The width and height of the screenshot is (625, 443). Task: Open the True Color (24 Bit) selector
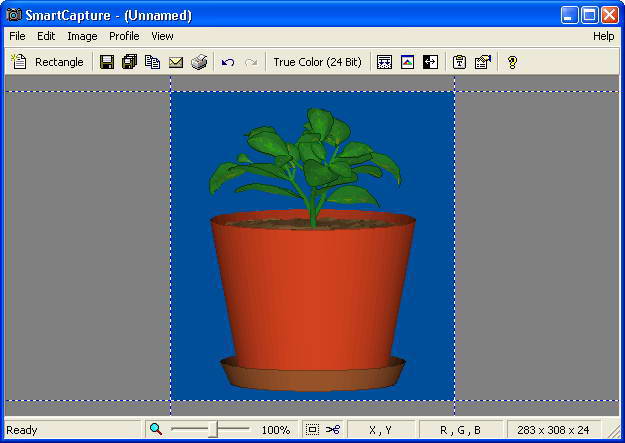(317, 62)
